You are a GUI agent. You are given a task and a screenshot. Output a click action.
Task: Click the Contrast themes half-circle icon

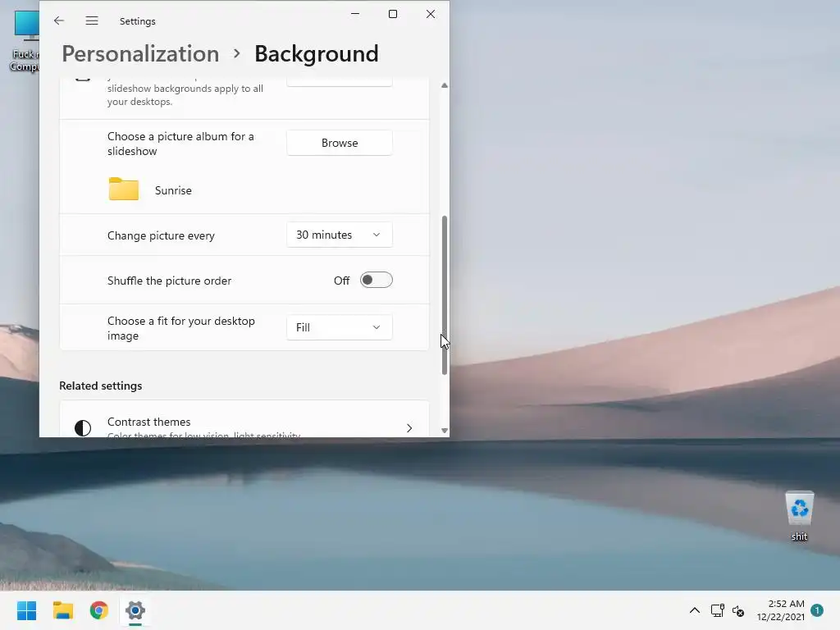pyautogui.click(x=83, y=428)
